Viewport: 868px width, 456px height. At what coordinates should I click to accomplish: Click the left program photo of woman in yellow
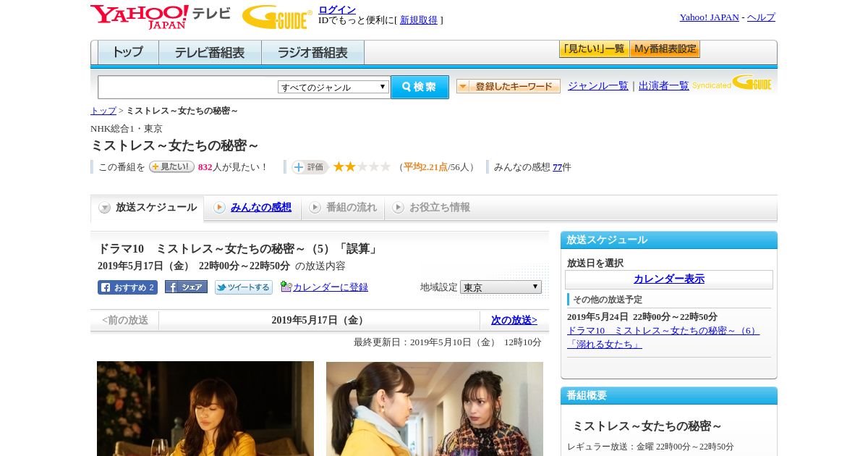tap(205, 408)
